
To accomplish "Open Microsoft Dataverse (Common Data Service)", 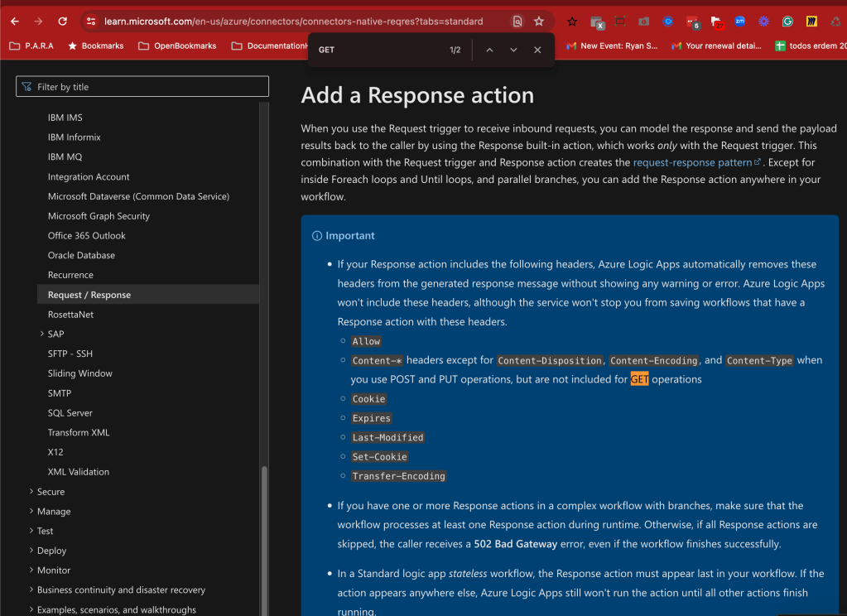I will [x=138, y=196].
